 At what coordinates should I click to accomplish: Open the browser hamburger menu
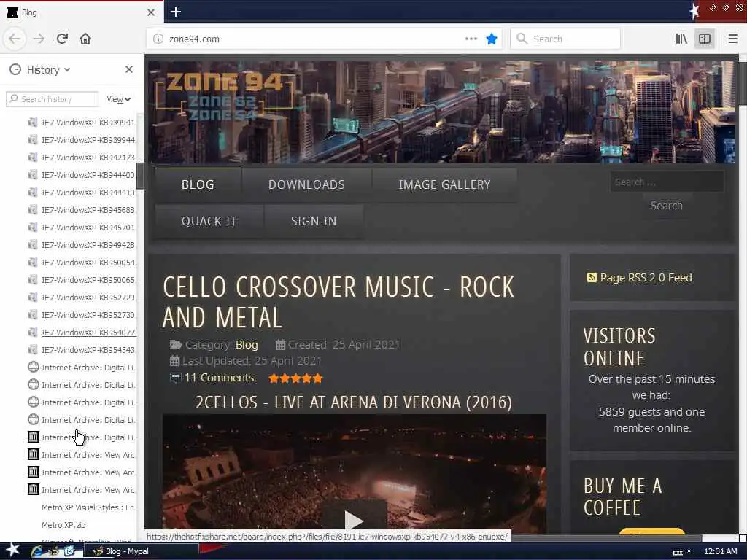732,39
